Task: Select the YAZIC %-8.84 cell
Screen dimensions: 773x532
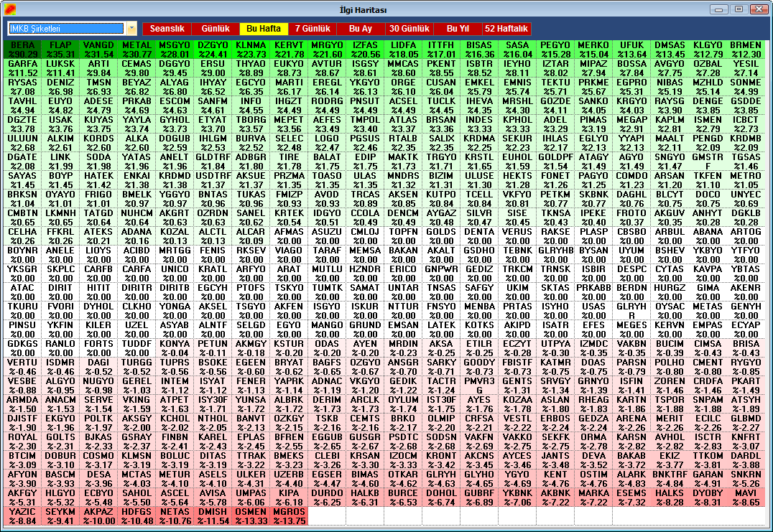Action: (x=23, y=516)
